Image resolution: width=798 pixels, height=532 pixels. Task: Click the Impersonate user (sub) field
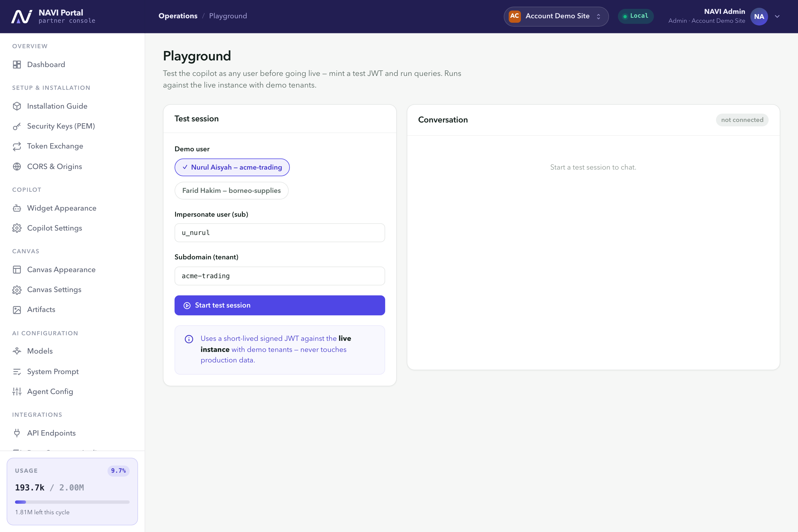tap(280, 233)
